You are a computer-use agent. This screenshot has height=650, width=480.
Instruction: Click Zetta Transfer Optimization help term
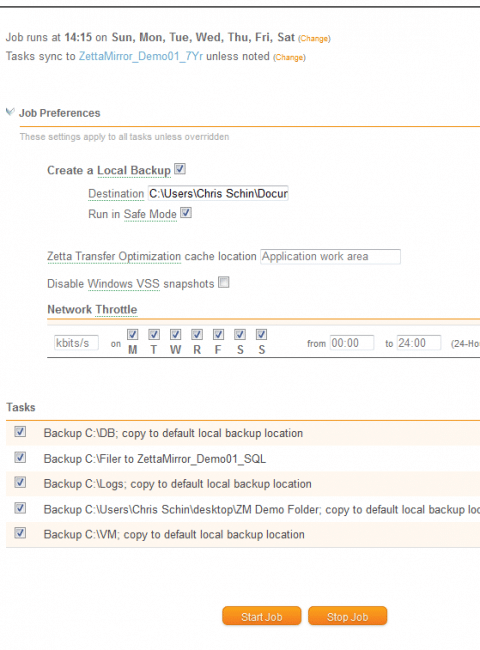point(114,257)
